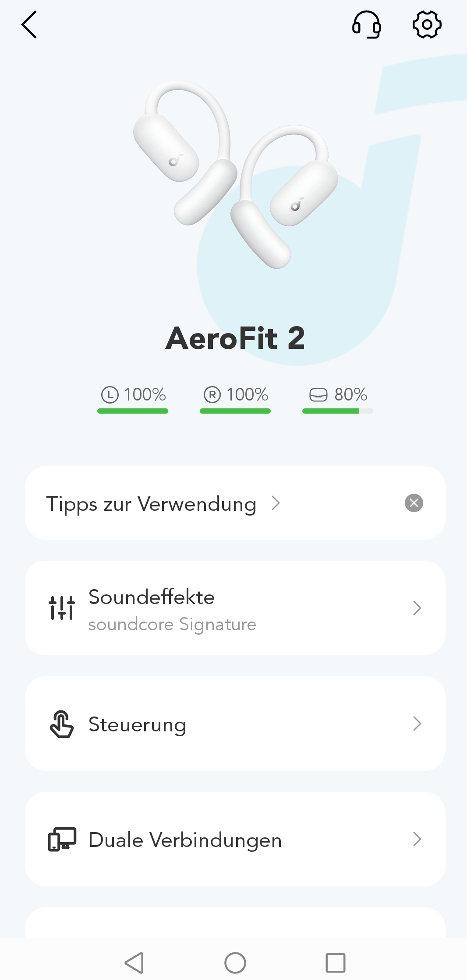Open the Duale Verbindungen entry
This screenshot has height=980, width=467.
tap(185, 840)
